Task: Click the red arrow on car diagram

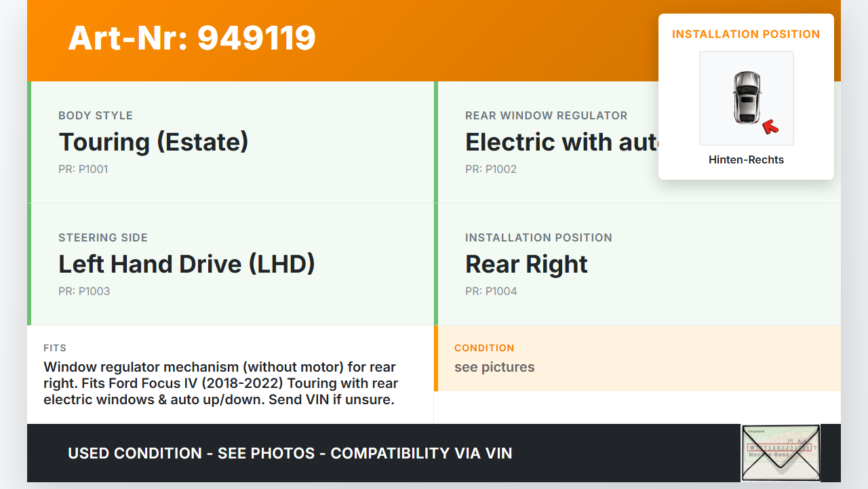Action: [x=770, y=126]
